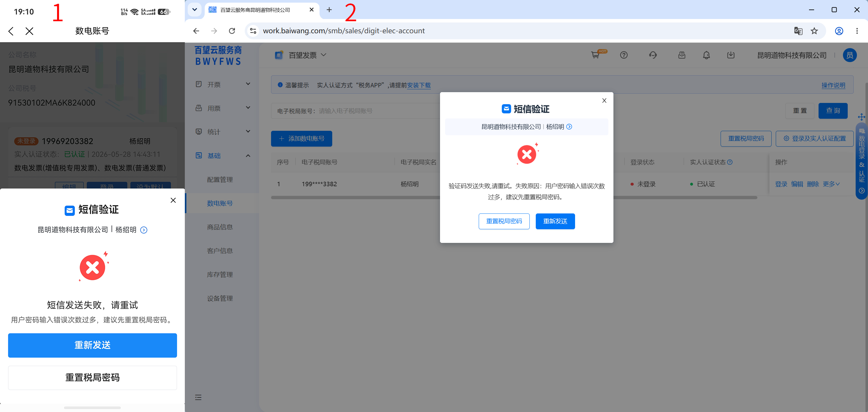
Task: Open the 更多 dropdown in the table row
Action: click(831, 184)
